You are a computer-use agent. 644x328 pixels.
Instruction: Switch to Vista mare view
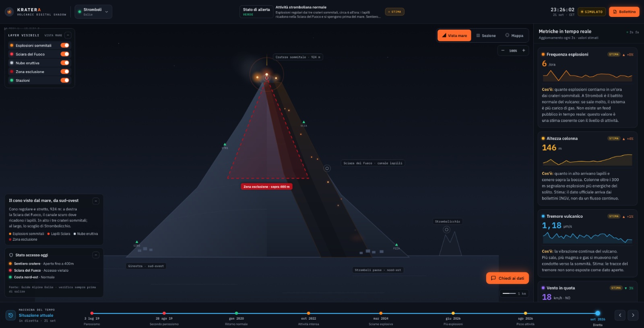pyautogui.click(x=454, y=35)
